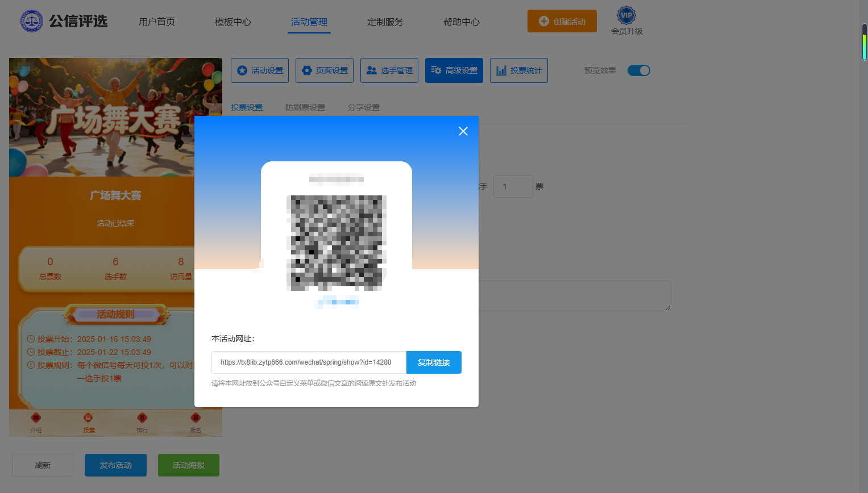Click the blue 发布活动 button
Image resolution: width=868 pixels, height=493 pixels.
(115, 465)
